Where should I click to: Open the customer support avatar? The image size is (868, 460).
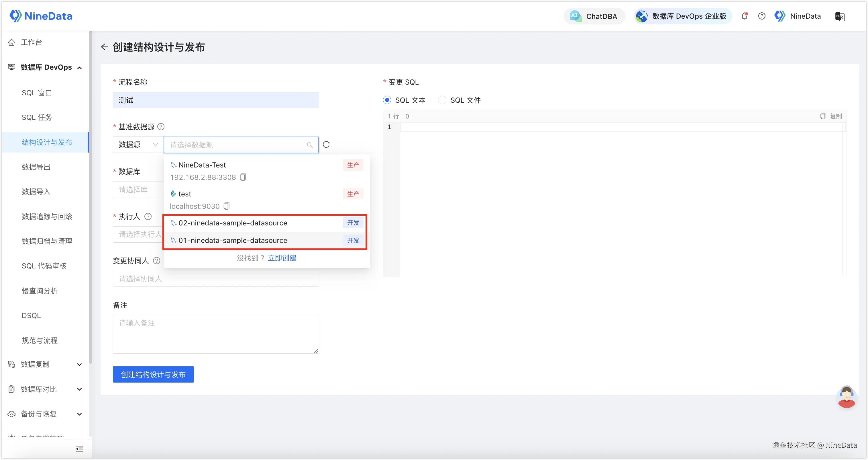pos(846,397)
